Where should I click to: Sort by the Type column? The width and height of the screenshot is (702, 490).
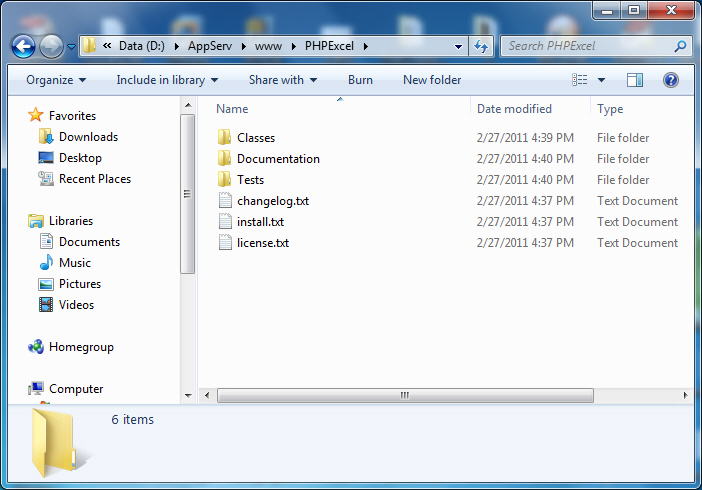click(610, 109)
